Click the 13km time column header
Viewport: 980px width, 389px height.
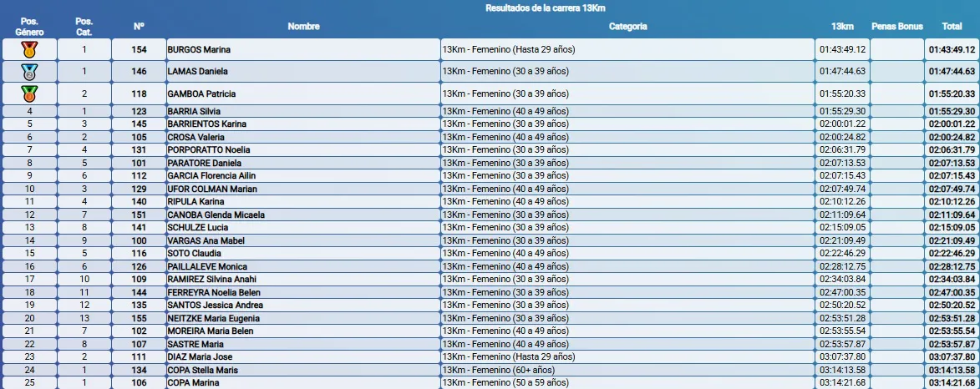click(842, 27)
